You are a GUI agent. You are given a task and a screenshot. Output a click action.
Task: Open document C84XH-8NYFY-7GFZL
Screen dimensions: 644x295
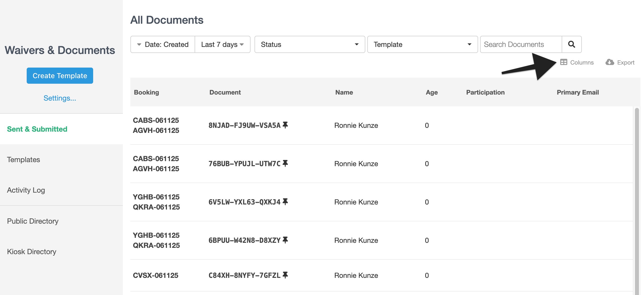point(244,275)
